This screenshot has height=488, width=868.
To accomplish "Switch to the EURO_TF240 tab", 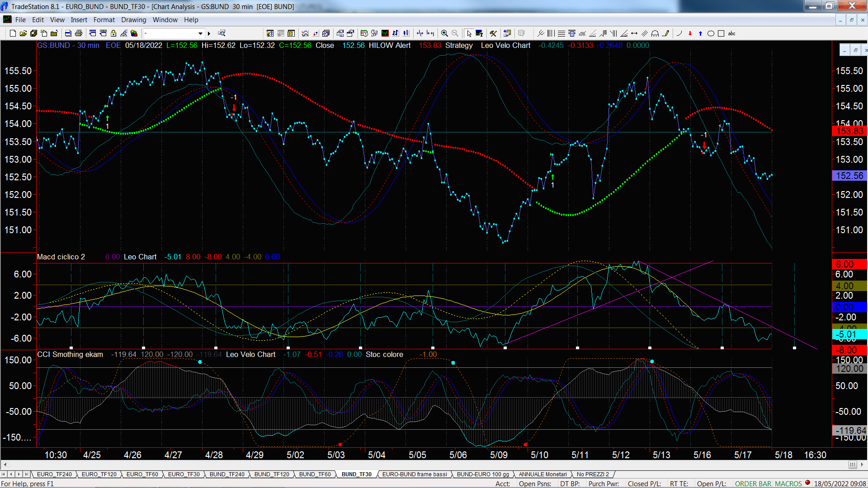I will (54, 474).
